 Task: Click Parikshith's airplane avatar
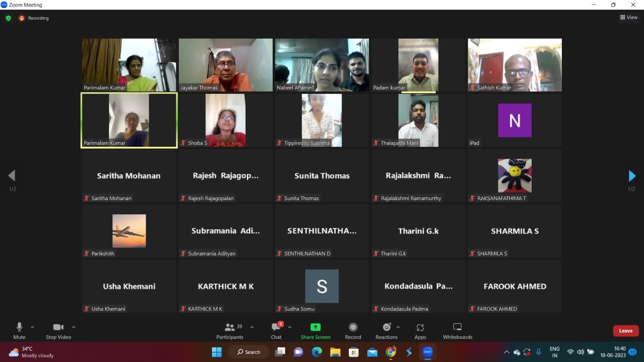(x=129, y=231)
